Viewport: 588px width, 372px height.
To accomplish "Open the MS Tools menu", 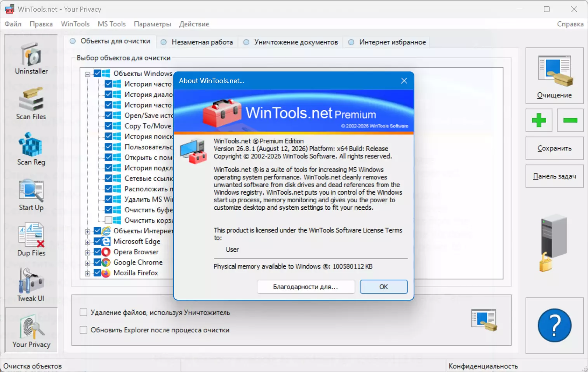I will [112, 24].
